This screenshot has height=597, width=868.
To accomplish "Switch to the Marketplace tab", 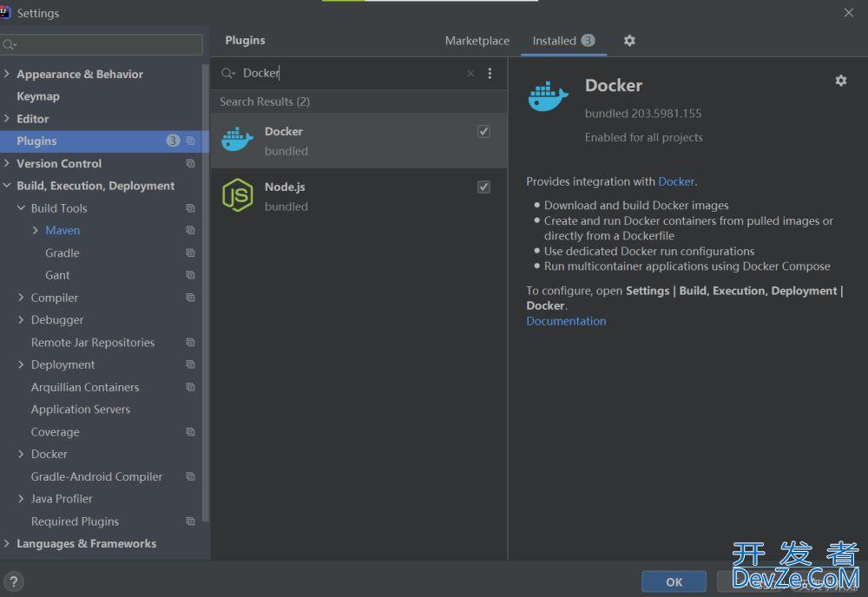I will pos(477,41).
